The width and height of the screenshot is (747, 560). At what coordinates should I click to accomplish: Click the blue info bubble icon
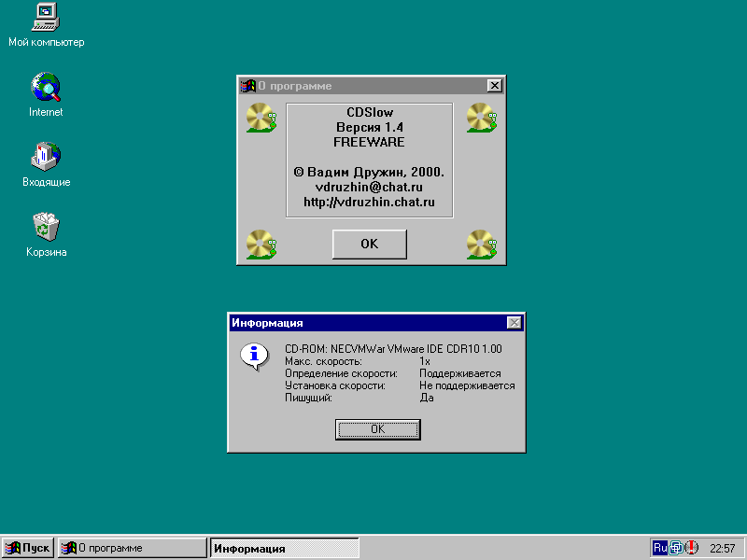pos(253,357)
